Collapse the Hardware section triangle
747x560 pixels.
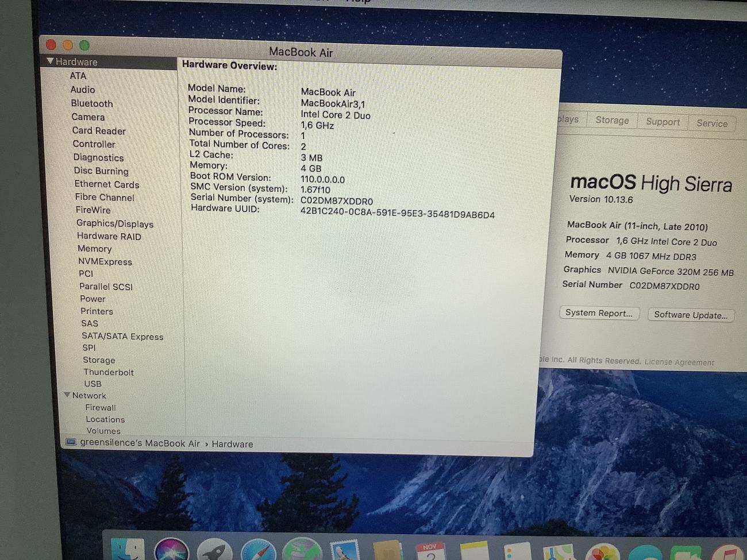pyautogui.click(x=50, y=61)
